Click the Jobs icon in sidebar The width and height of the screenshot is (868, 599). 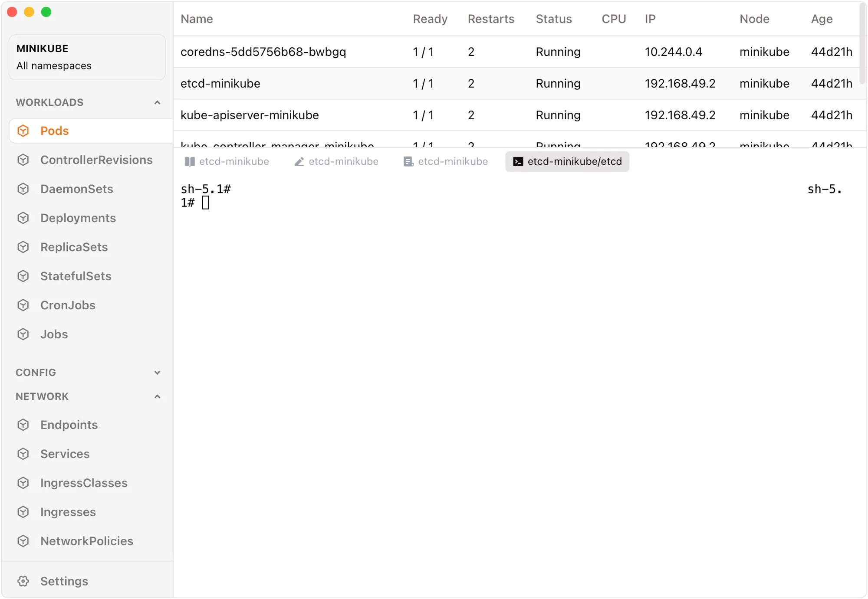coord(24,334)
